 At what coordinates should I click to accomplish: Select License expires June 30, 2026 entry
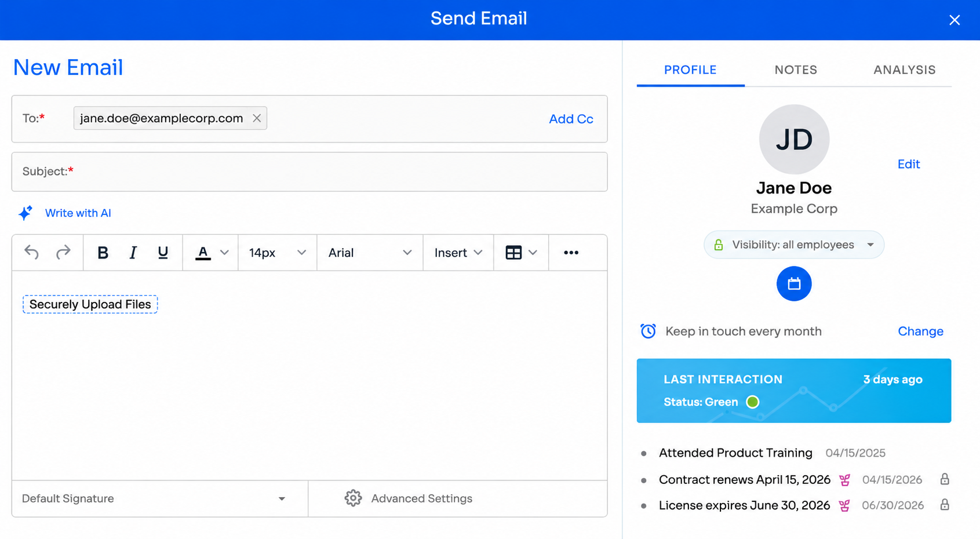tap(744, 505)
